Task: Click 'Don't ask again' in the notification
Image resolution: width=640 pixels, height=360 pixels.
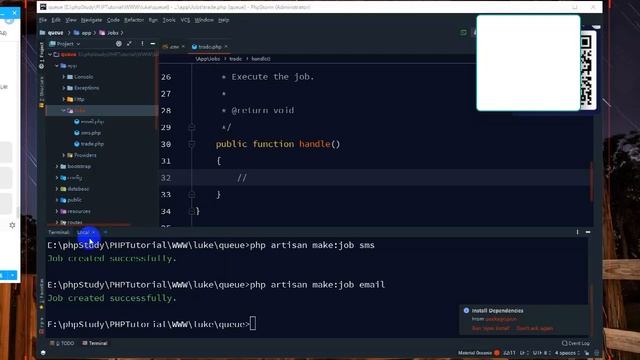Action: (535, 328)
